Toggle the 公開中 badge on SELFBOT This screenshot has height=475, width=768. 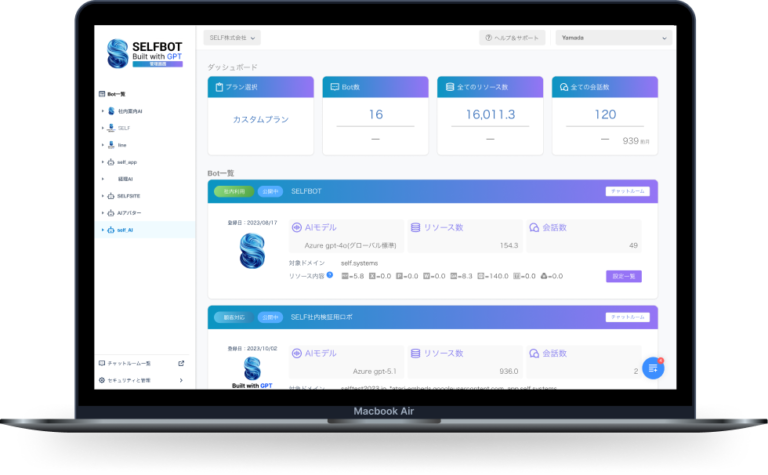pos(270,190)
